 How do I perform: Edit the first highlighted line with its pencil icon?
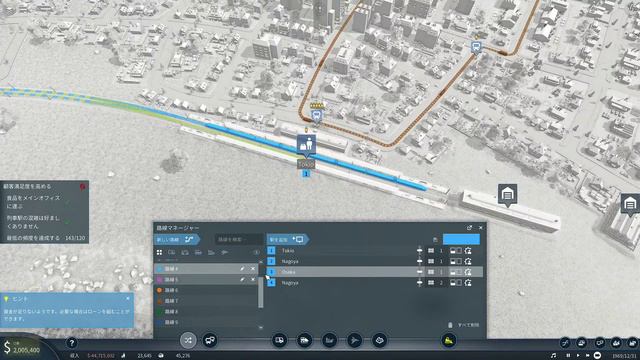242,269
